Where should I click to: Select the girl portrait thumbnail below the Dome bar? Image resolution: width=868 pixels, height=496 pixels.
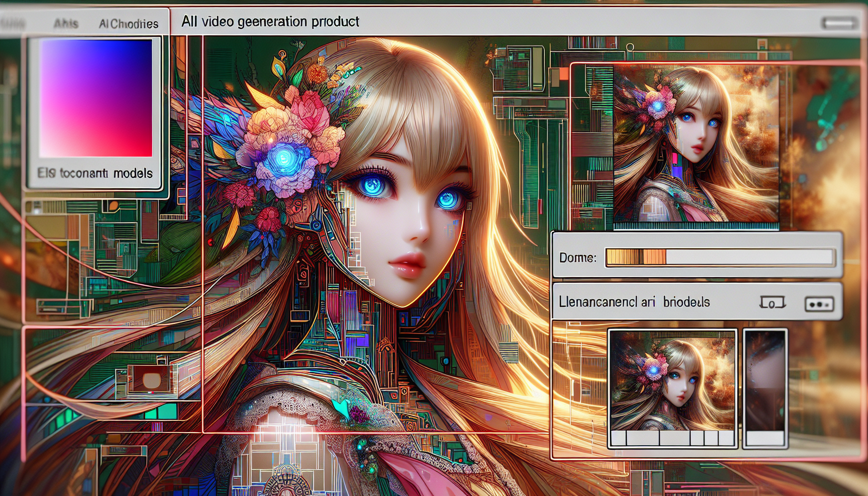point(672,380)
